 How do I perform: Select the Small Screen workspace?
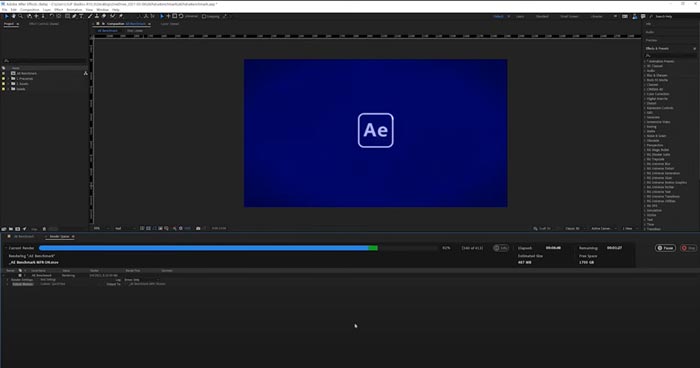pos(569,17)
